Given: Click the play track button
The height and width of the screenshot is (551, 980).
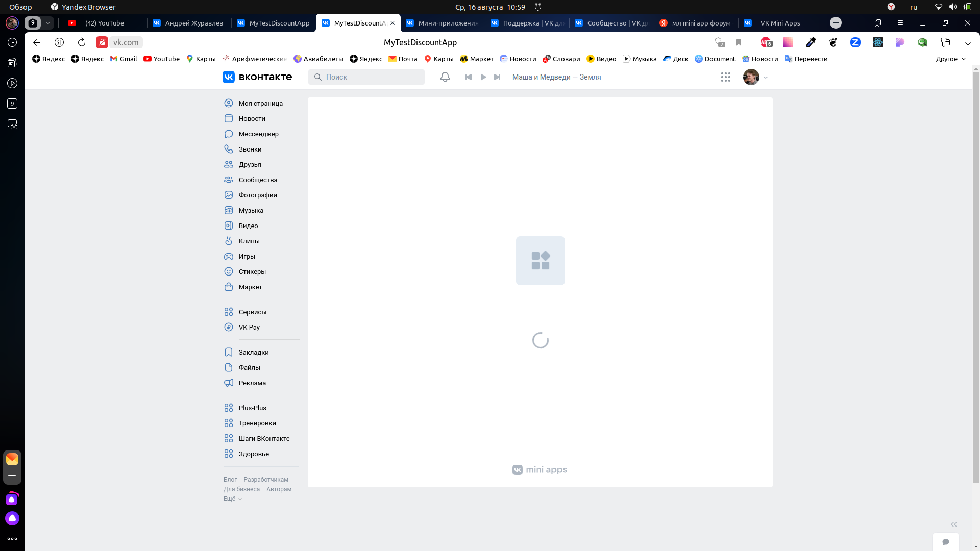Looking at the screenshot, I should tap(482, 77).
